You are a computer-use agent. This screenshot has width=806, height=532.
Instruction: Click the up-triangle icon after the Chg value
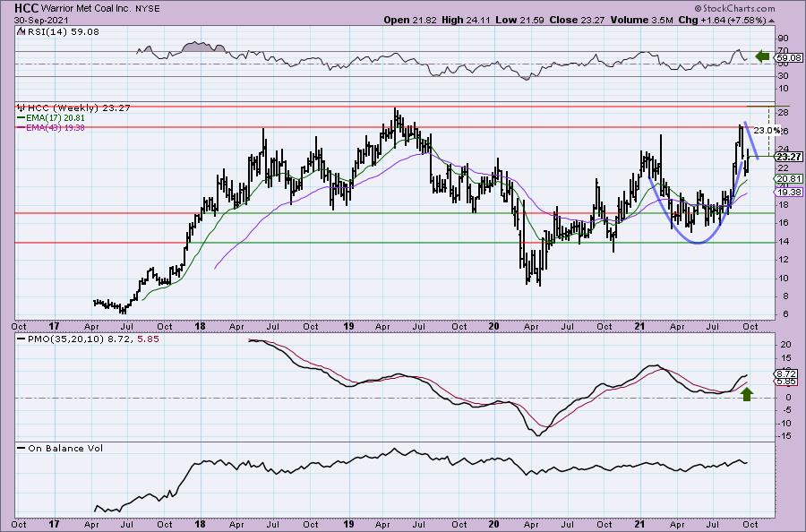point(772,21)
